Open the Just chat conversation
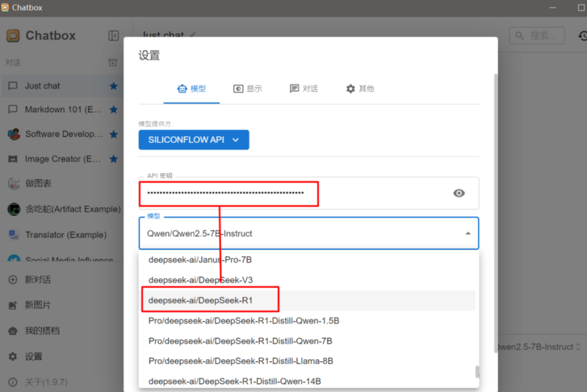587x392 pixels. (x=62, y=86)
